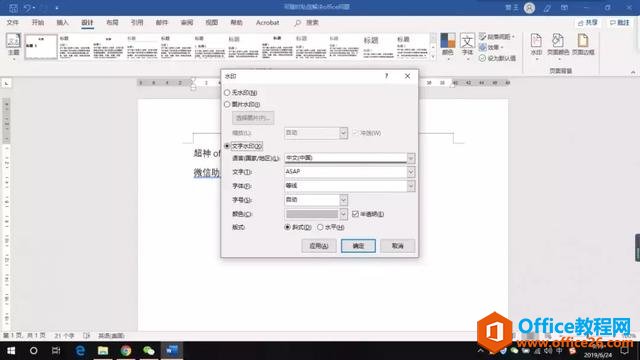Image resolution: width=640 pixels, height=360 pixels.
Task: Select the first document style thumbnail
Action: [41, 47]
